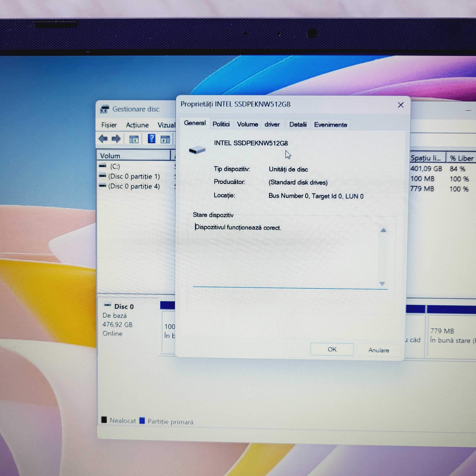Click the Forward arrow in Gestionare disc toolbar

[x=116, y=139]
